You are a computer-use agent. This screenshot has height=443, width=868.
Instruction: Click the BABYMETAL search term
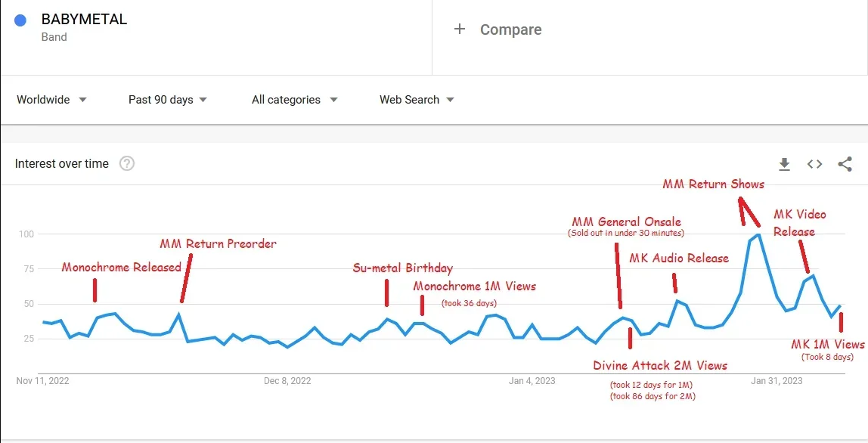[x=84, y=20]
